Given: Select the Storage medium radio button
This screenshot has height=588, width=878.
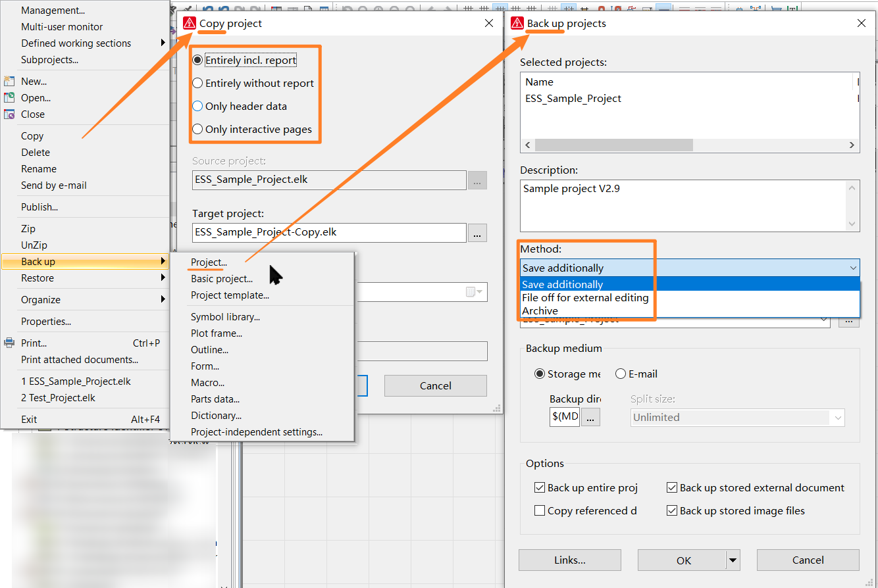Looking at the screenshot, I should click(x=540, y=374).
